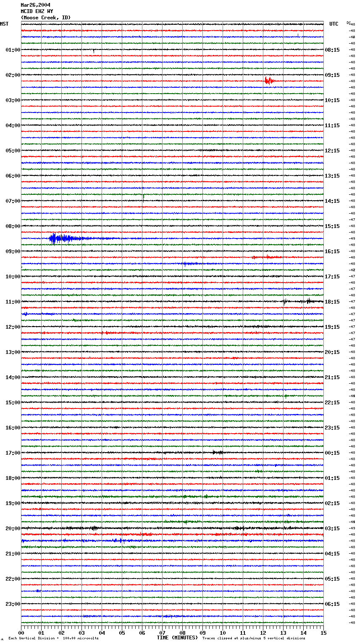Click the Traces clipped footer note

[254, 638]
